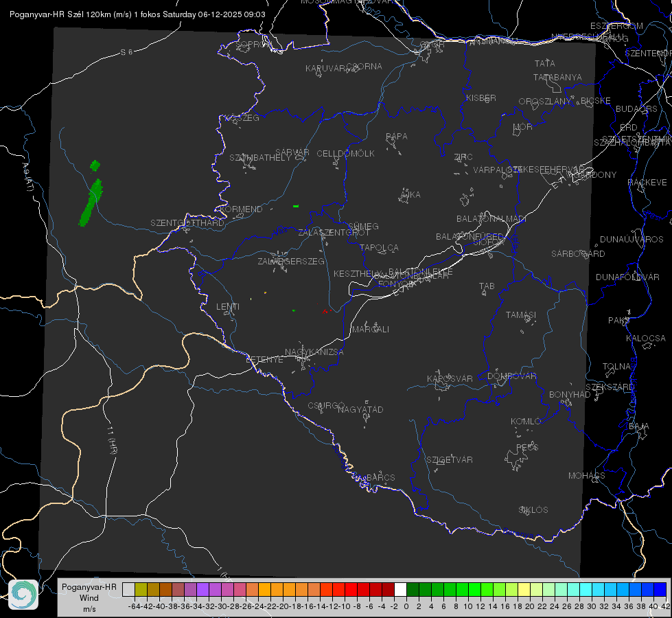Click the white zero-velocity swatch in legend
Viewport: 672px width, 618px height.
tap(400, 590)
